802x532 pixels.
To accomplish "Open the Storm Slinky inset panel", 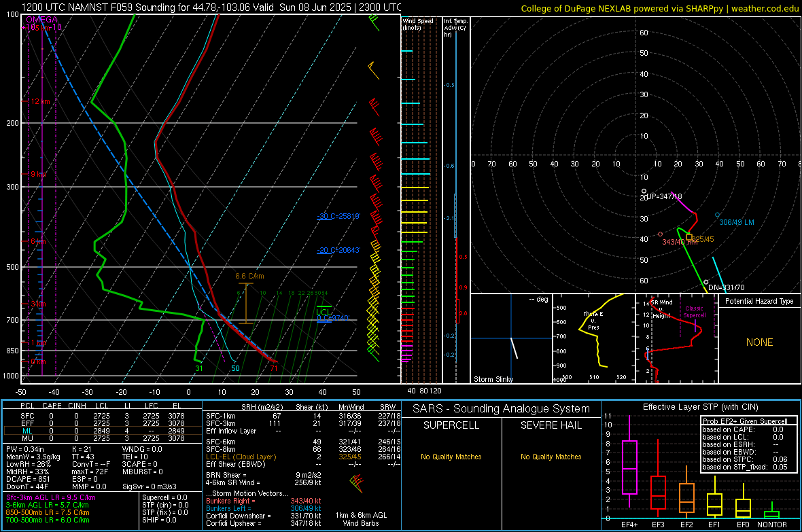I will pos(512,338).
